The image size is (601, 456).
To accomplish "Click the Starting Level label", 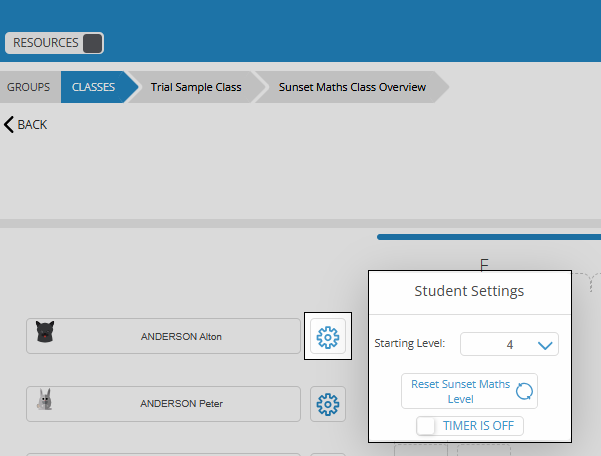I will [x=410, y=343].
